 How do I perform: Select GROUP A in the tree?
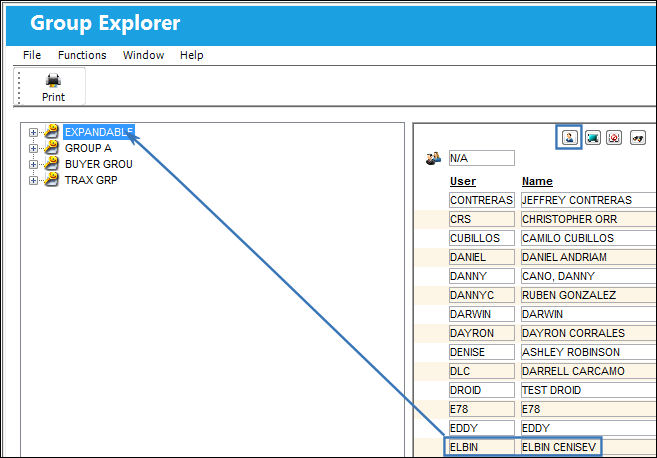[88, 148]
